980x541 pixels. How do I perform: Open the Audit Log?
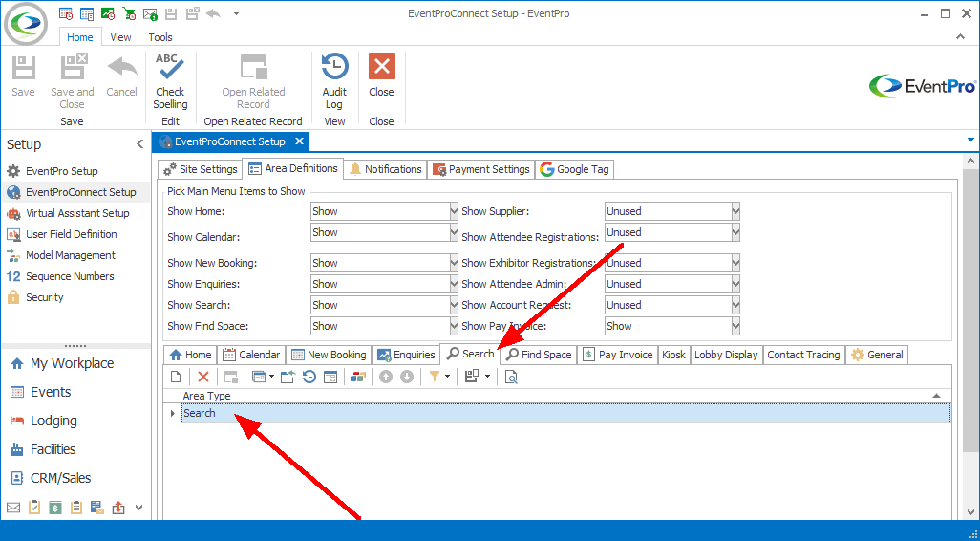pyautogui.click(x=334, y=82)
